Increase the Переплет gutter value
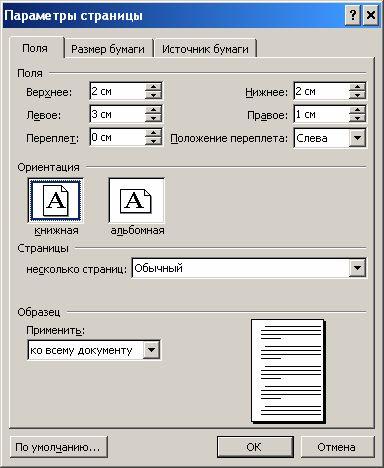 point(153,133)
